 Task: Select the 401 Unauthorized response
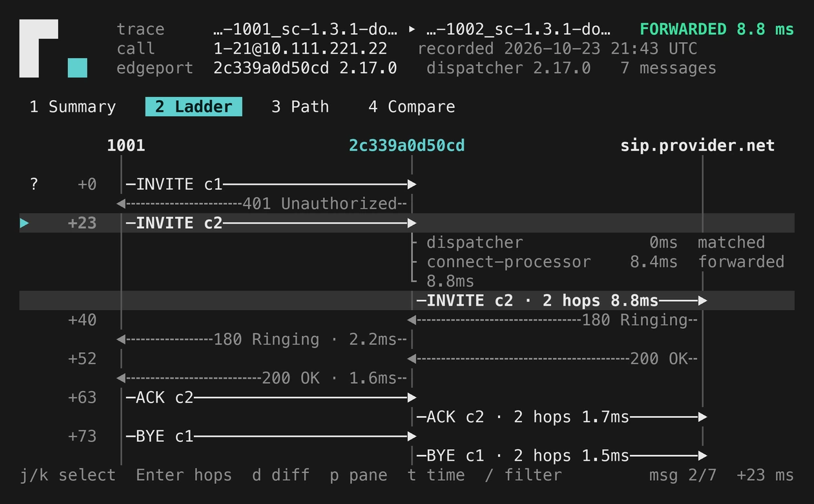point(262,204)
